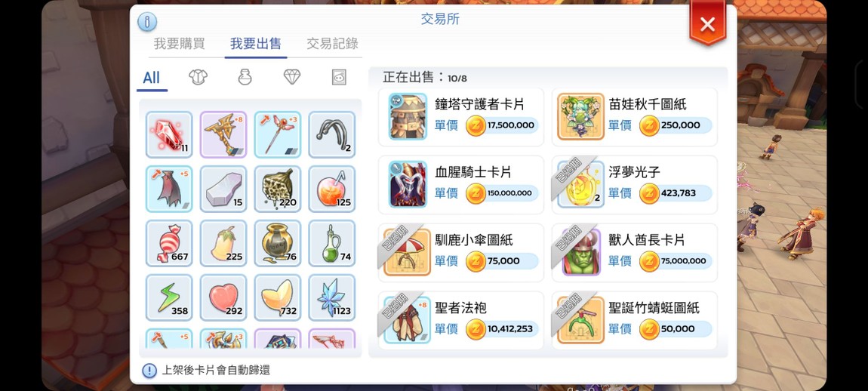The image size is (868, 391).
Task: Select the diamond materials filter icon
Action: point(292,77)
